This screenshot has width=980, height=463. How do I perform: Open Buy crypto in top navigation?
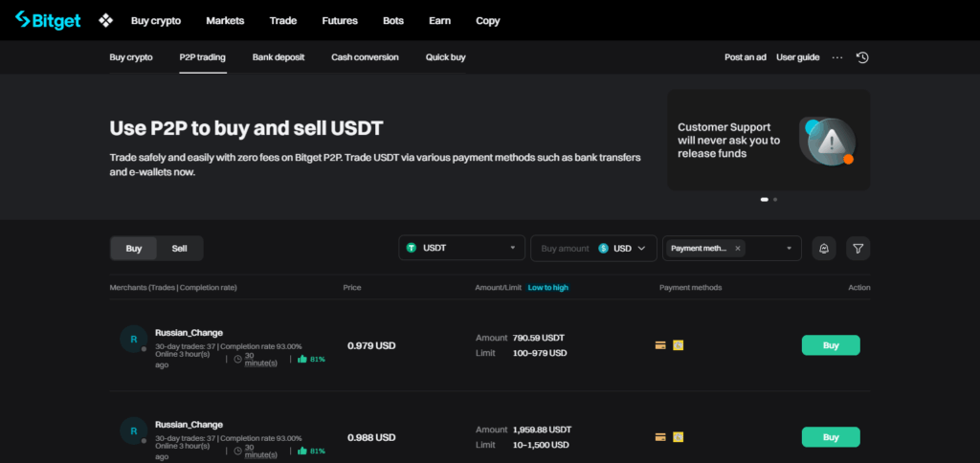(156, 21)
